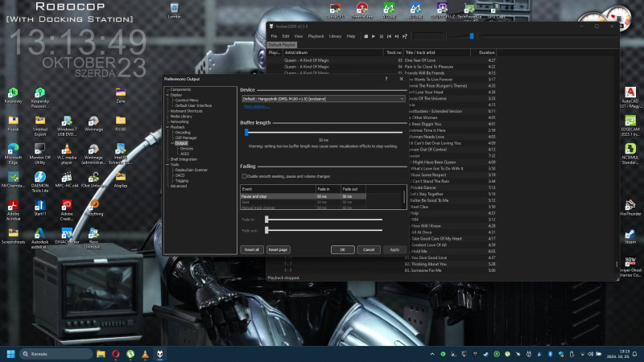Click the Apply button in Preferences
This screenshot has width=644, height=362.
394,249
